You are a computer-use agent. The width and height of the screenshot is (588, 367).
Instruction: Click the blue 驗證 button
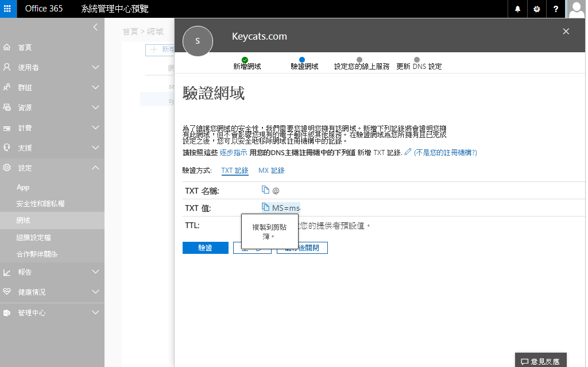(x=206, y=248)
